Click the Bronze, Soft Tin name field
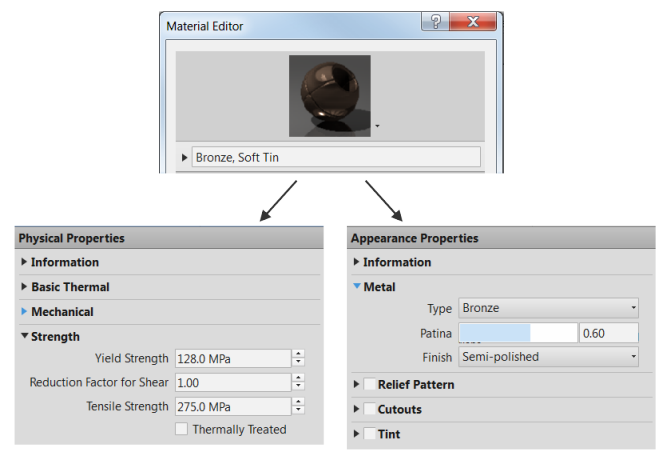This screenshot has height=460, width=672. pyautogui.click(x=336, y=157)
